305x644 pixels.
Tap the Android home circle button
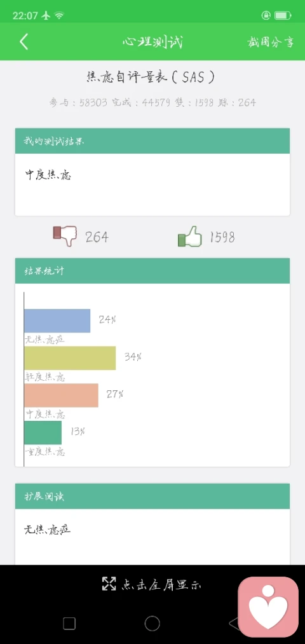point(152,624)
